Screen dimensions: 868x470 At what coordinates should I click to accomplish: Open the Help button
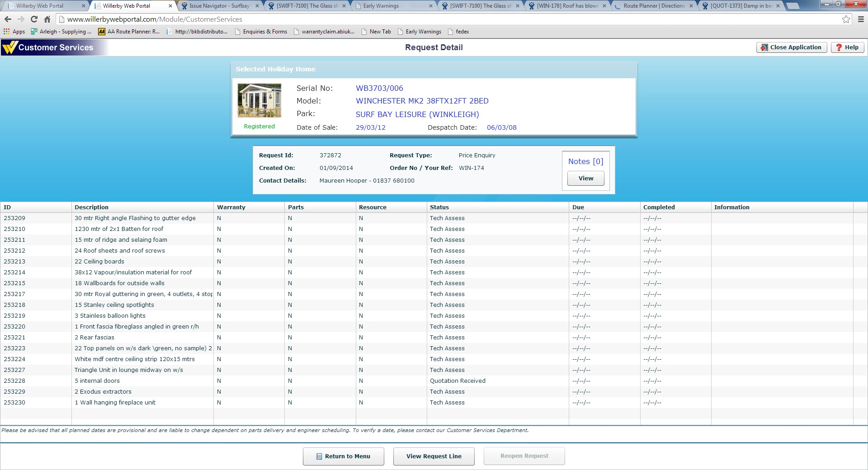[x=847, y=47]
